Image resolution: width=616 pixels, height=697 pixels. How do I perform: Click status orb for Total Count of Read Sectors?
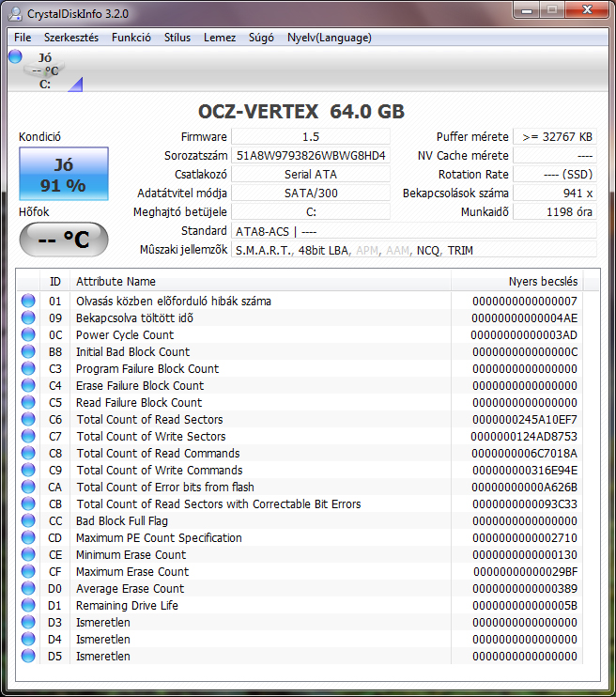pos(28,419)
